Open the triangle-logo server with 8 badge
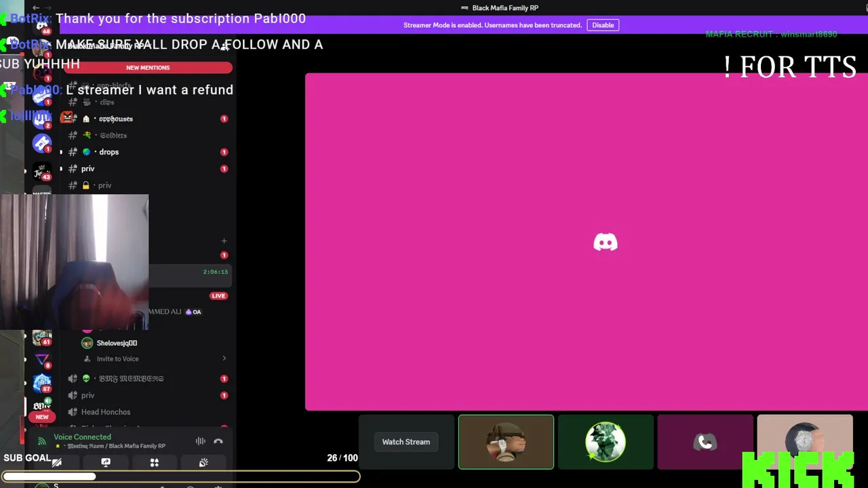868x488 pixels. click(42, 361)
